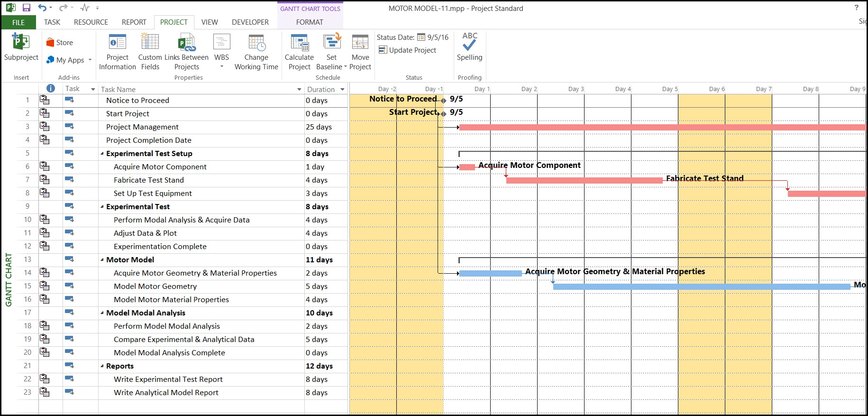Open the Task mode column filter dropdown
Viewport: 868px width, 416px height.
(x=93, y=89)
